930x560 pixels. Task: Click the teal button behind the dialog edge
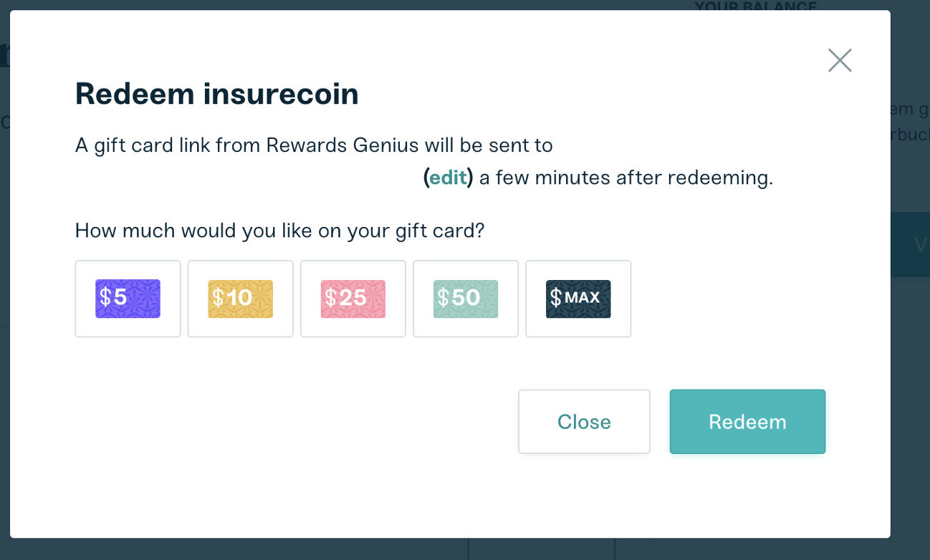[x=910, y=244]
